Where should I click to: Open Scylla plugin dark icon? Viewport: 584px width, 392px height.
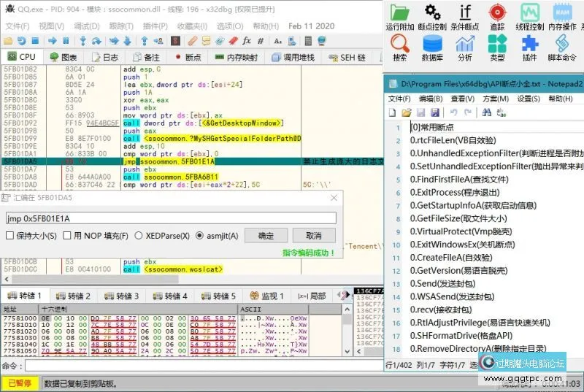175,41
